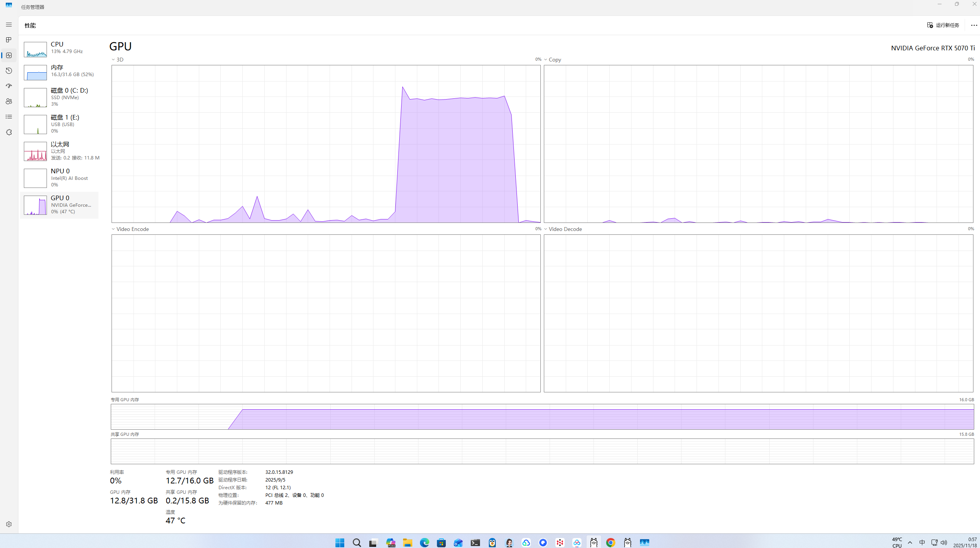Open Task Manager settings gear
Screen dimensions: 980x548
click(x=9, y=524)
